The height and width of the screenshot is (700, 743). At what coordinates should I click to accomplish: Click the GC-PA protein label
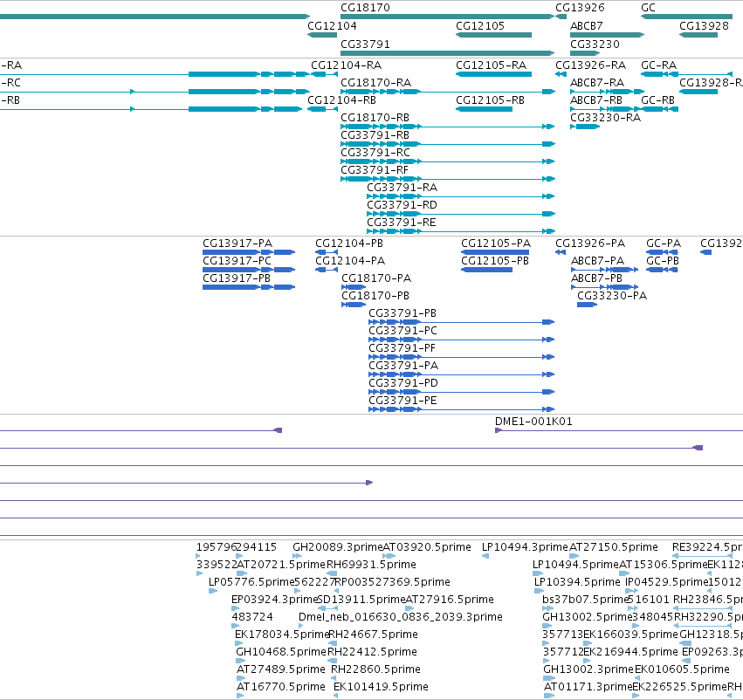point(664,244)
